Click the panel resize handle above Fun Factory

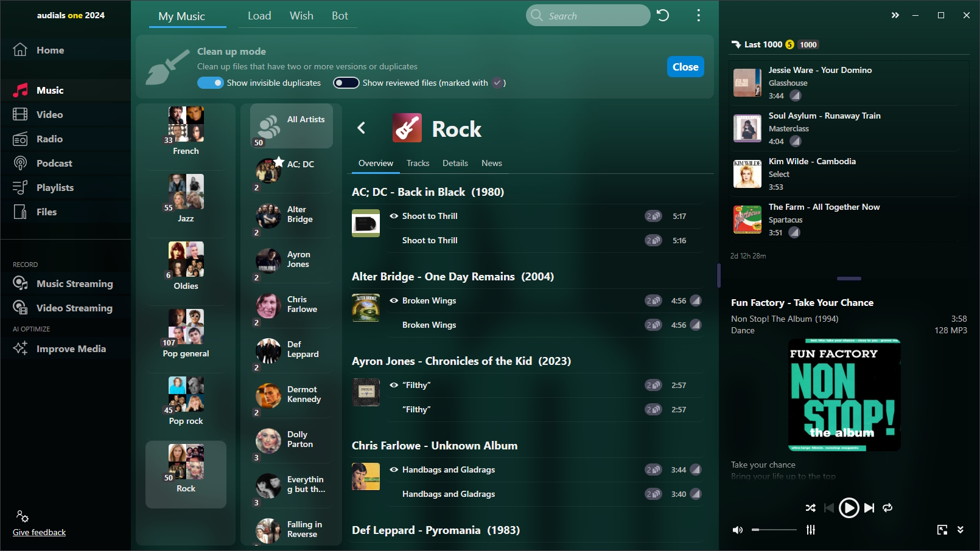coord(849,279)
